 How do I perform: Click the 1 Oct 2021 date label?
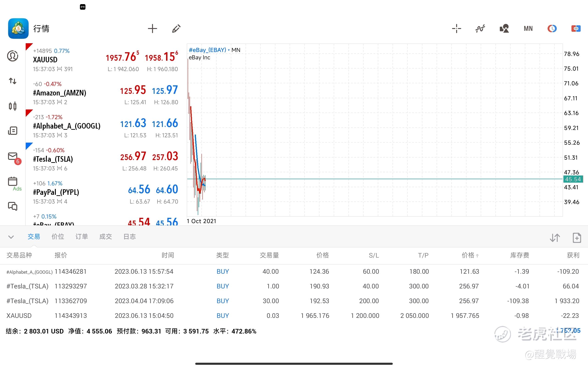[201, 221]
